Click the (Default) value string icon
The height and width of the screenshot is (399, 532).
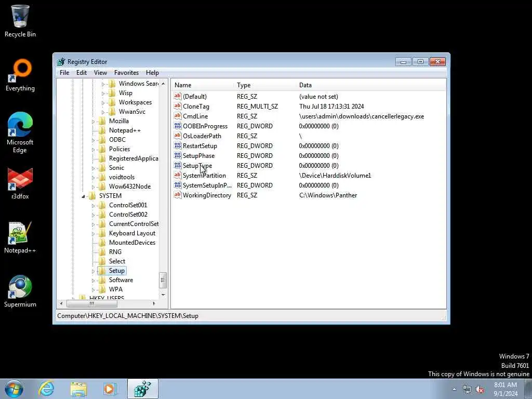pyautogui.click(x=178, y=96)
